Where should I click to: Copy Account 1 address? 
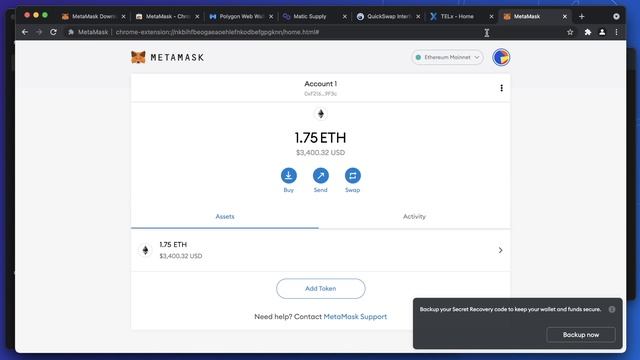[320, 88]
